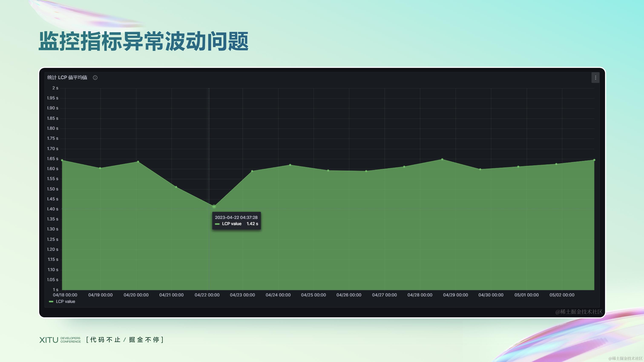Toggle the LCP value legend series

(x=65, y=302)
